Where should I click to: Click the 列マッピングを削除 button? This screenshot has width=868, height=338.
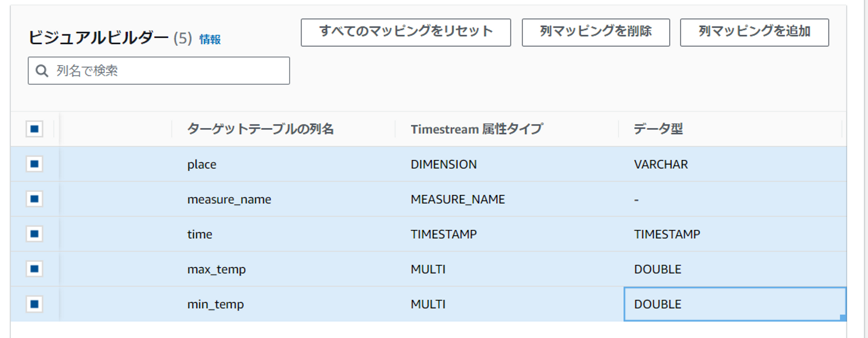click(x=596, y=32)
